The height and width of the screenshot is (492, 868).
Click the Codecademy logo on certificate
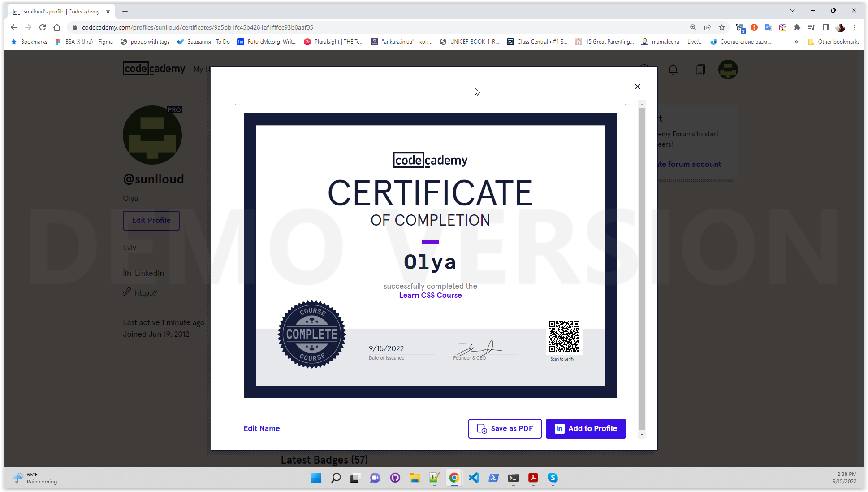pos(430,160)
